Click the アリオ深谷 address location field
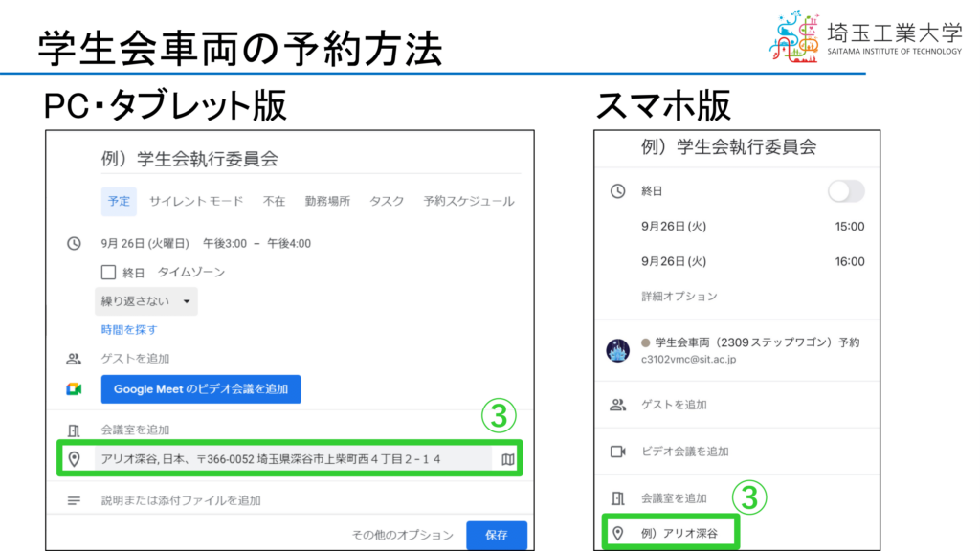 pyautogui.click(x=287, y=460)
